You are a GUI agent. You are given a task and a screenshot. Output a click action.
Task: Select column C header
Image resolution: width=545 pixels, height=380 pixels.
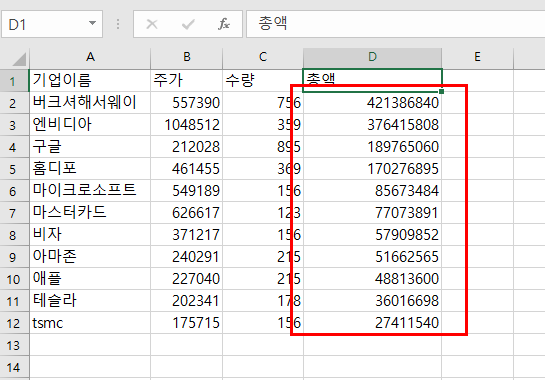tap(263, 57)
